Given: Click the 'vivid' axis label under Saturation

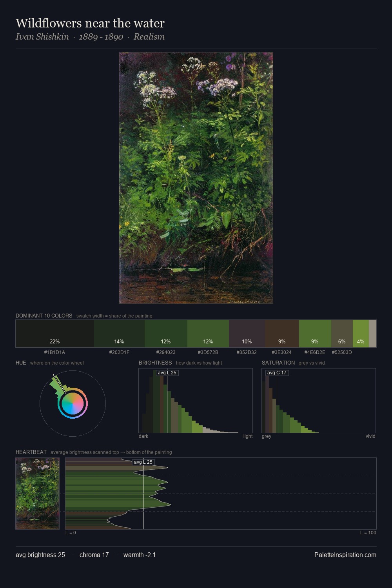Looking at the screenshot, I should [x=370, y=436].
